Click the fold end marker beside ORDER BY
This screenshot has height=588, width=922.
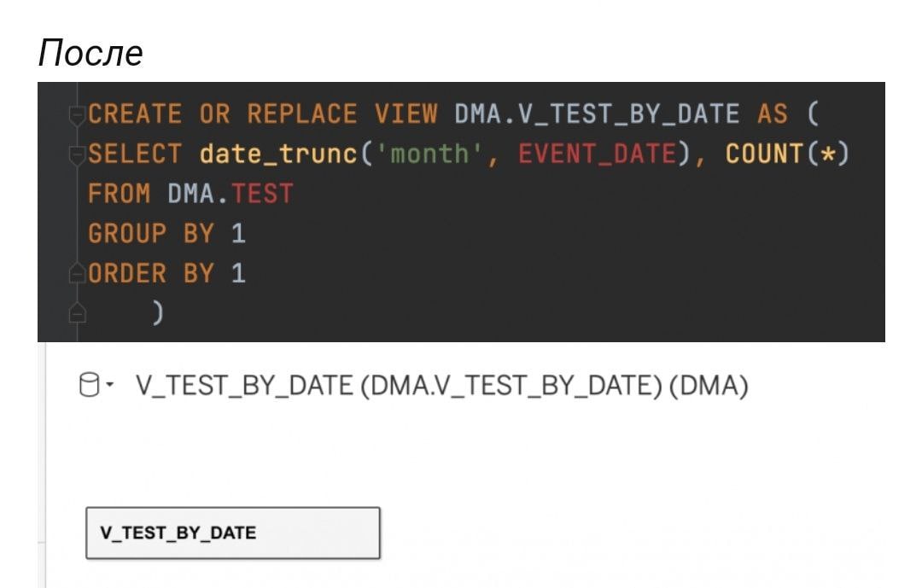coord(77,274)
